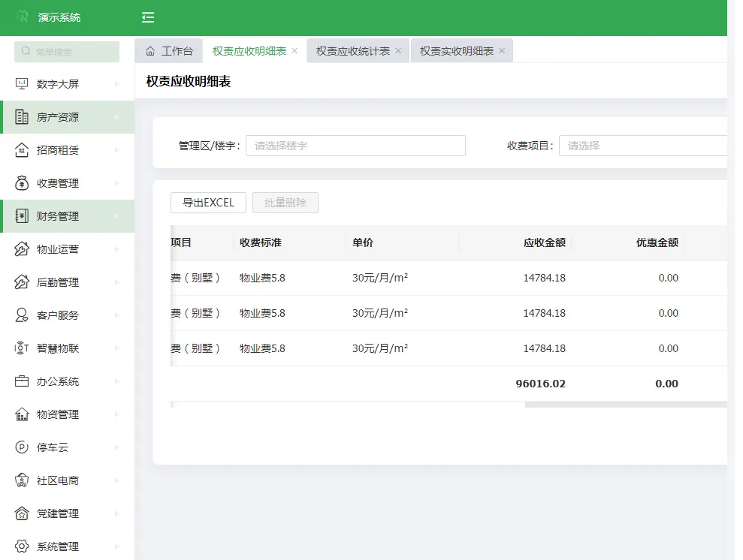Screen dimensions: 743x560
Task: Click the 演示系统 logo icon
Action: coord(23,17)
